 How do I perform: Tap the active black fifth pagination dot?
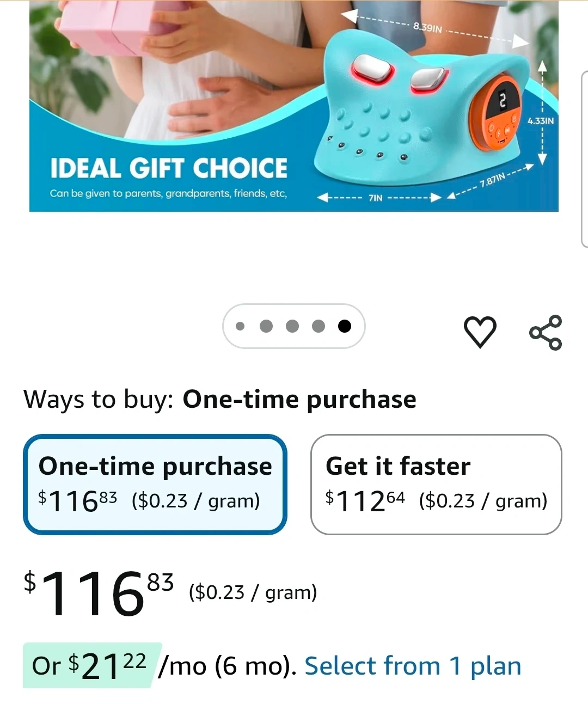click(345, 326)
